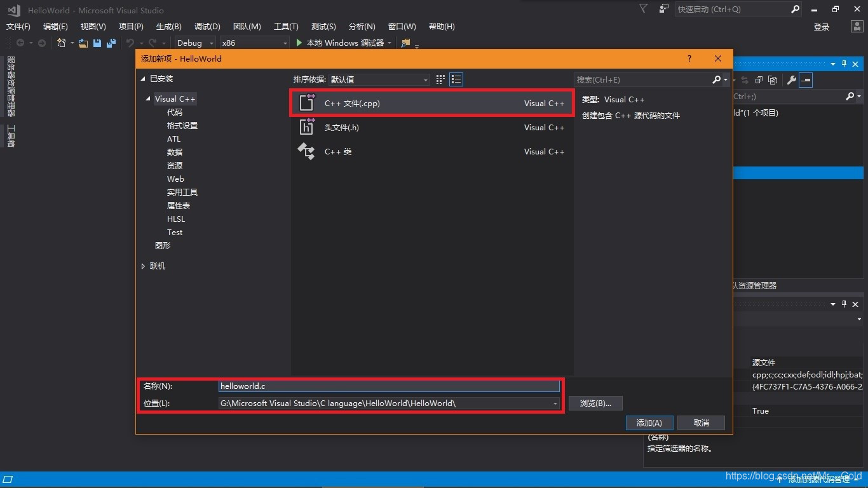
Task: Select 格式设置 category
Action: (182, 125)
